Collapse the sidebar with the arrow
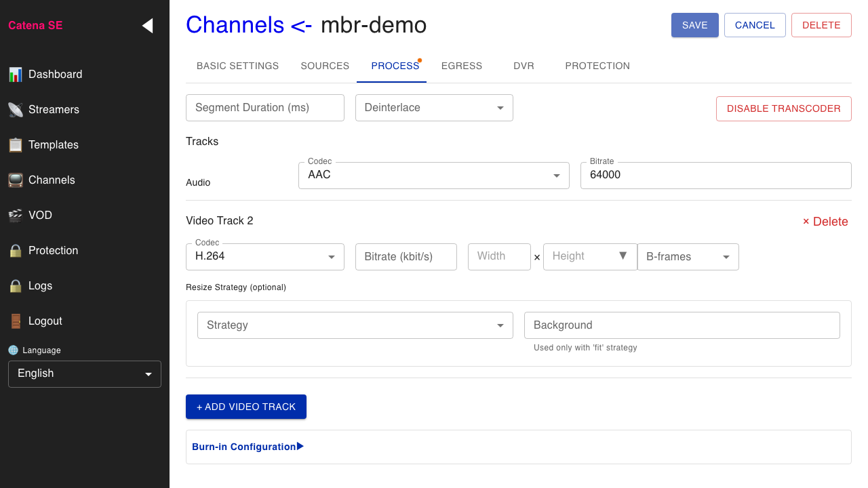868x488 pixels. [x=147, y=25]
